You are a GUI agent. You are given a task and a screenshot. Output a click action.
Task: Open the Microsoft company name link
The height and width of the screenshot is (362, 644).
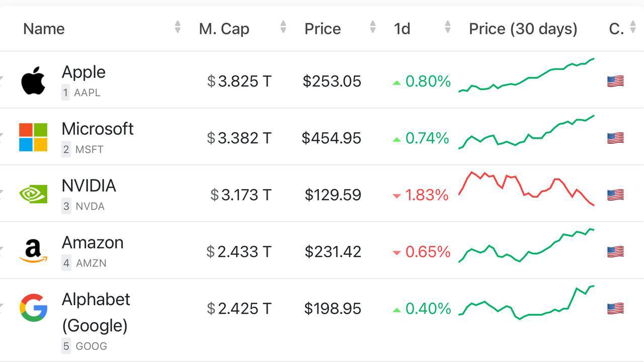pyautogui.click(x=98, y=129)
